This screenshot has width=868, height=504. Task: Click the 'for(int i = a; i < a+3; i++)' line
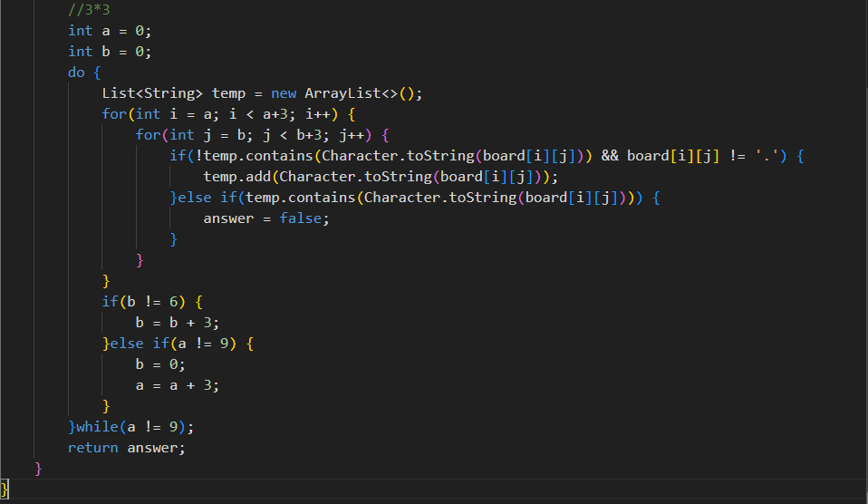pos(228,114)
